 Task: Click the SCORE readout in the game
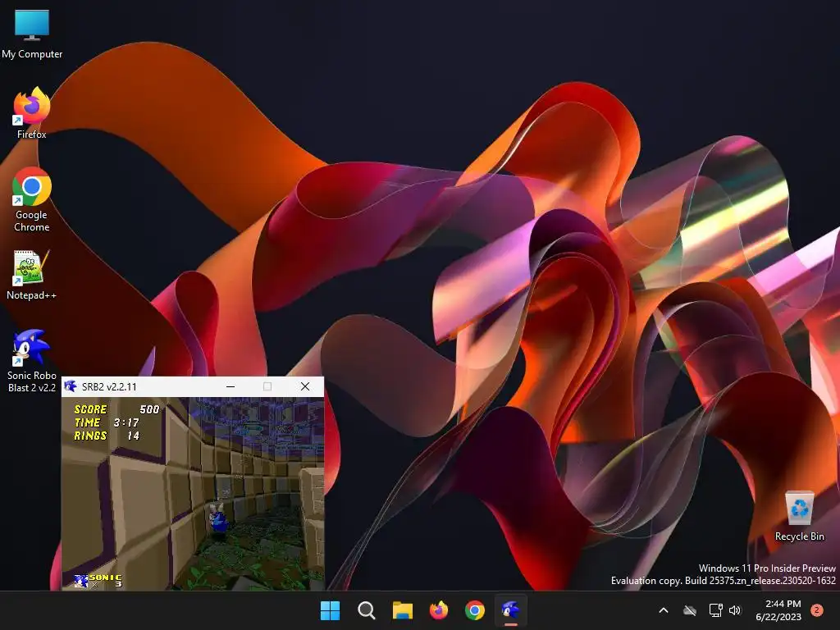[116, 409]
